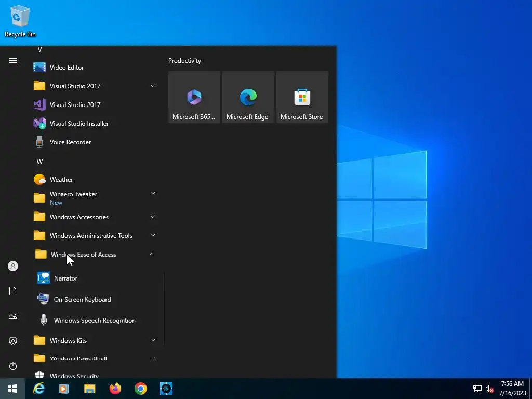The image size is (532, 399).
Task: Click the app list scrollbar
Action: [164, 308]
